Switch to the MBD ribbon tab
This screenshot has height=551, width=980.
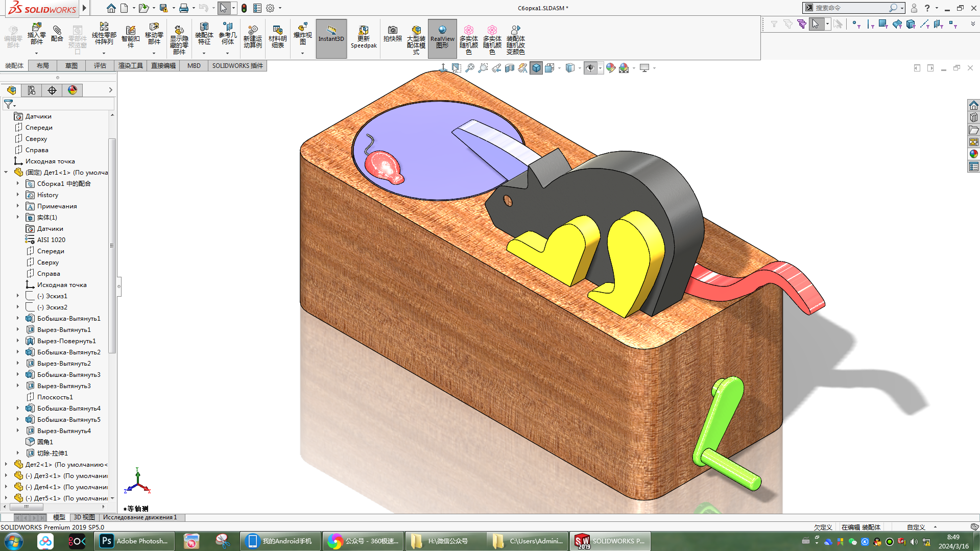pyautogui.click(x=194, y=66)
